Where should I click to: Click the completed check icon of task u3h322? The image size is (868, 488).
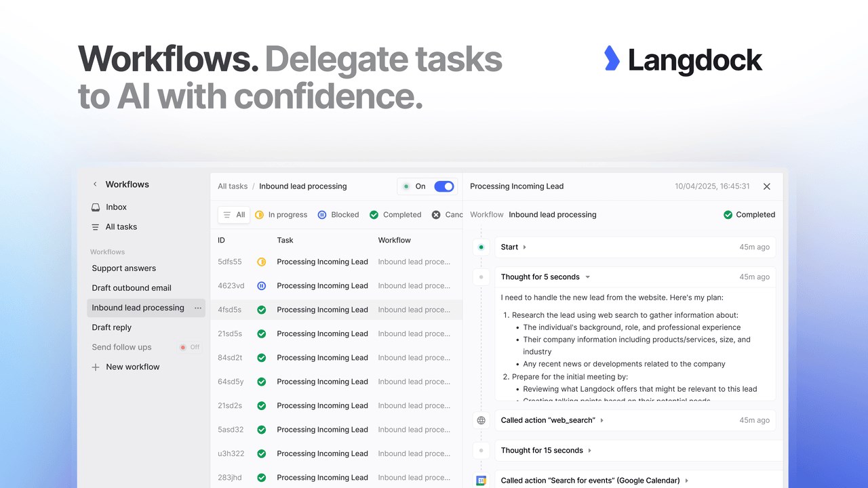[x=262, y=453]
